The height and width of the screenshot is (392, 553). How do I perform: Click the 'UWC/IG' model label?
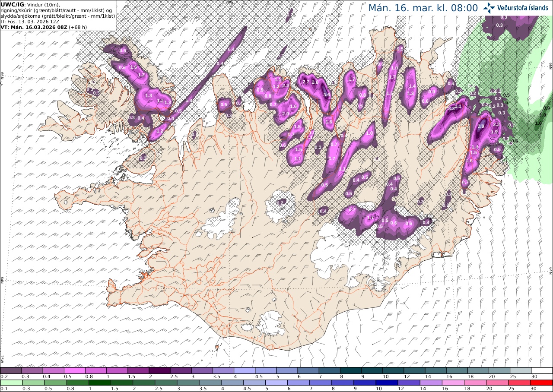click(x=12, y=4)
